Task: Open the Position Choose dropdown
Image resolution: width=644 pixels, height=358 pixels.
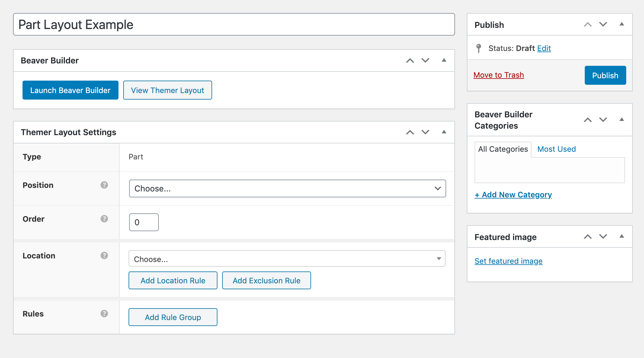Action: click(287, 188)
